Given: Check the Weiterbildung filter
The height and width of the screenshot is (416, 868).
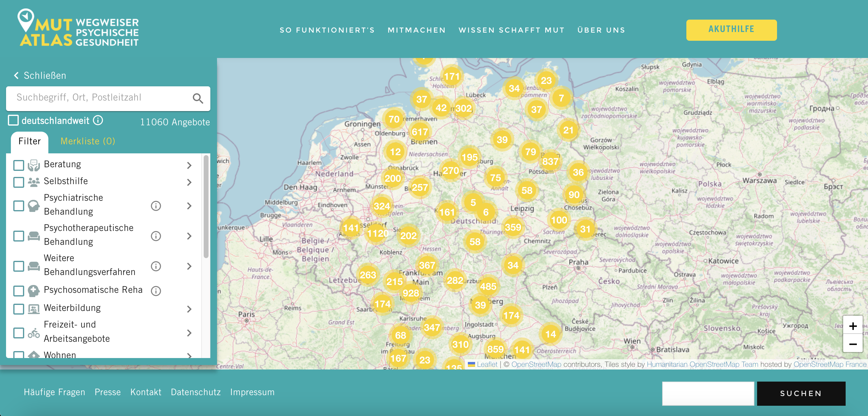Looking at the screenshot, I should [18, 309].
